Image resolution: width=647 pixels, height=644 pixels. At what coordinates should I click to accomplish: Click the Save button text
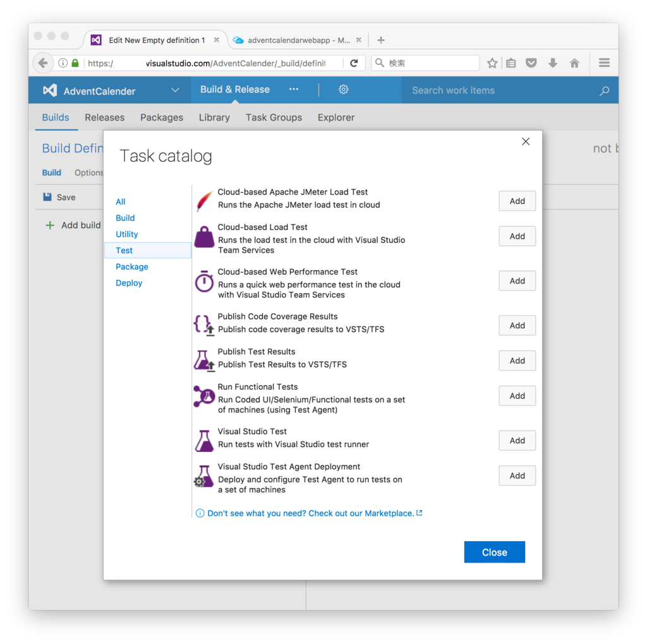click(66, 198)
